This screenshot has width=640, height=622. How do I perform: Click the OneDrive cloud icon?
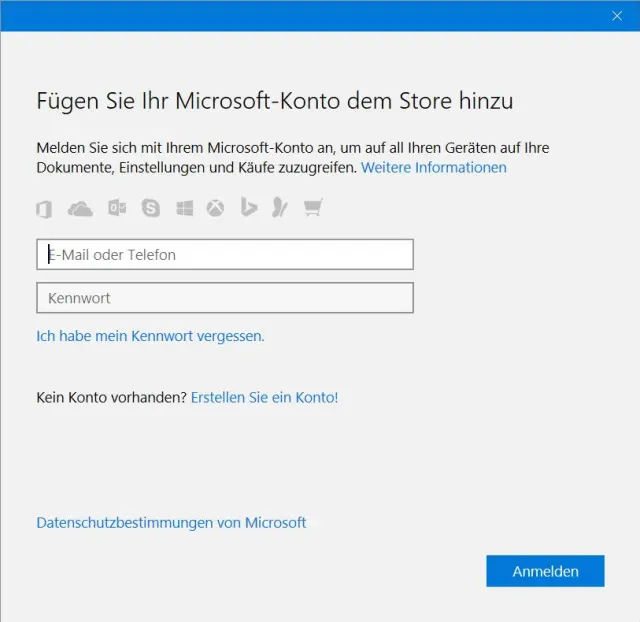click(x=80, y=208)
